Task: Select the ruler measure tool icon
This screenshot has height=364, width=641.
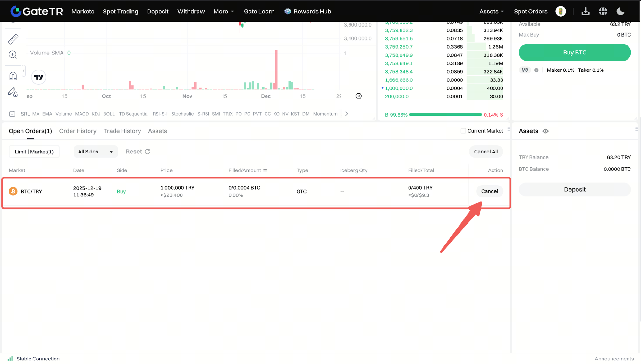Action: (13, 39)
